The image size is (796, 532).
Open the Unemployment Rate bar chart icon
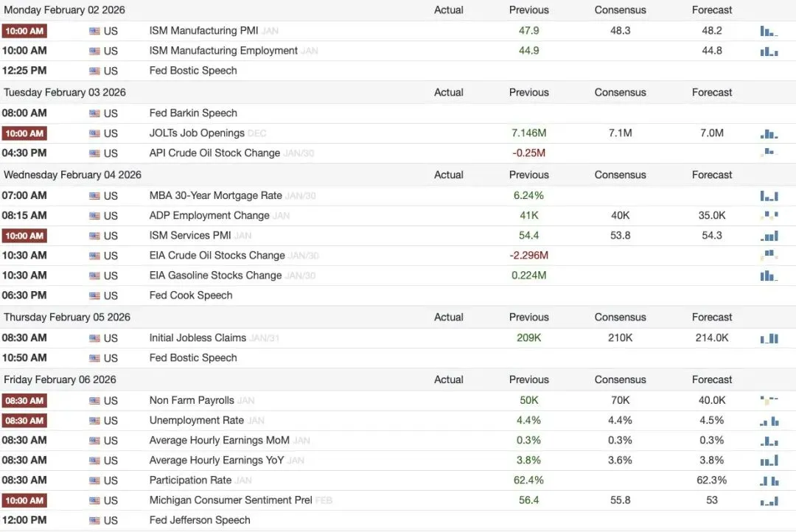769,421
